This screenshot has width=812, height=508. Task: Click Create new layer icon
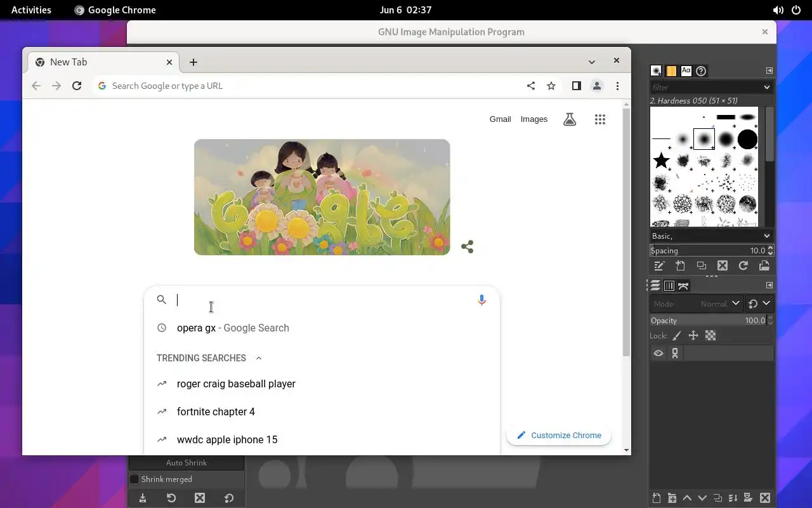tap(657, 498)
